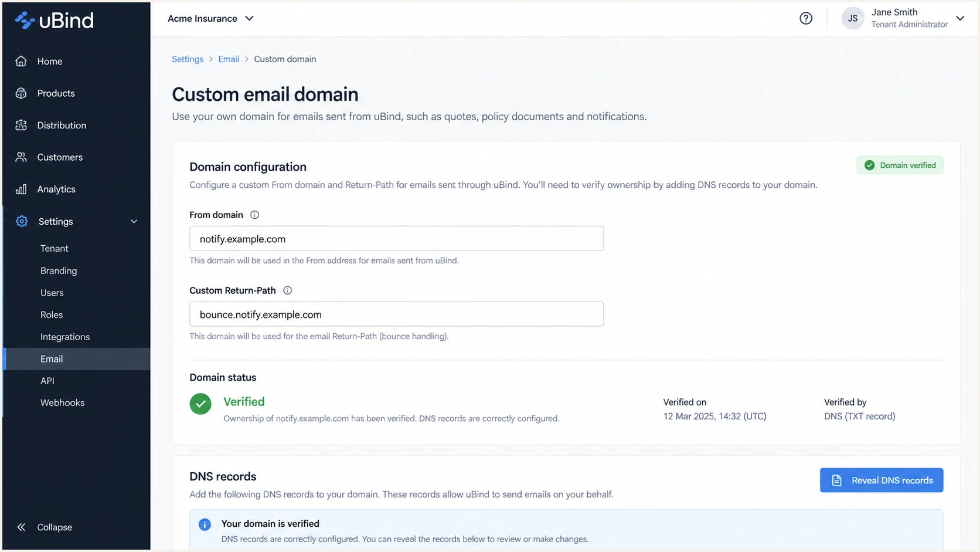
Task: Open the Home icon in sidebar
Action: [21, 61]
